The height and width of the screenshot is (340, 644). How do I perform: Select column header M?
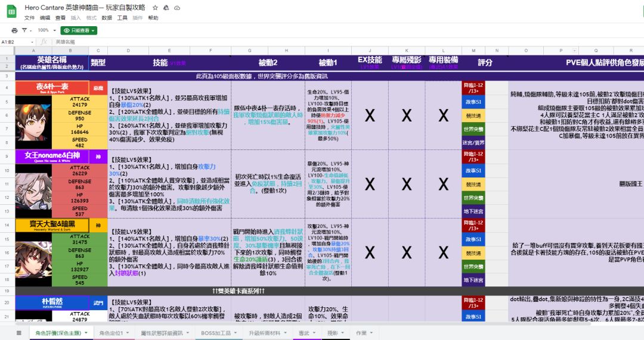[x=473, y=51]
